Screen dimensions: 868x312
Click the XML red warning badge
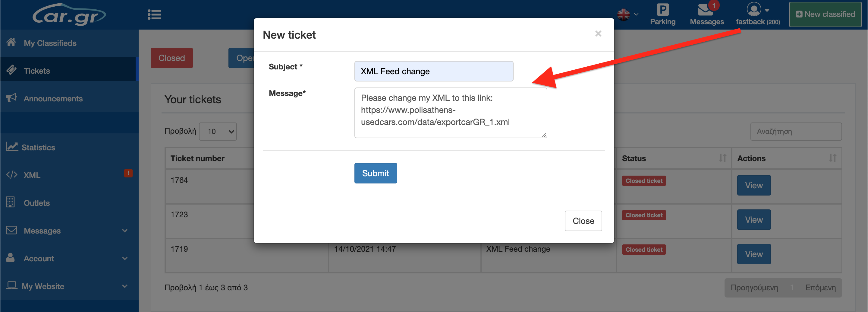(128, 173)
